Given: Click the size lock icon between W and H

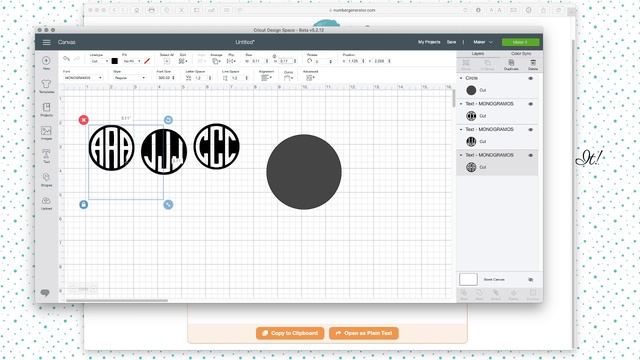Looking at the screenshot, I should pyautogui.click(x=274, y=56).
